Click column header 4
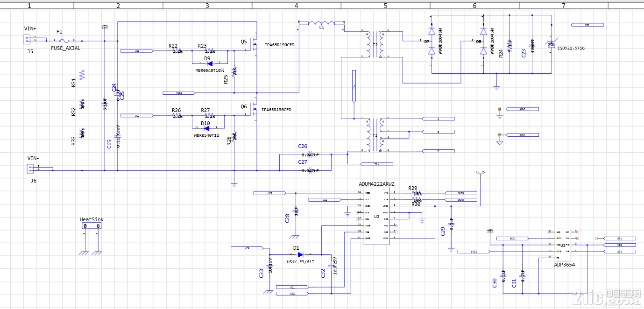 pos(297,6)
